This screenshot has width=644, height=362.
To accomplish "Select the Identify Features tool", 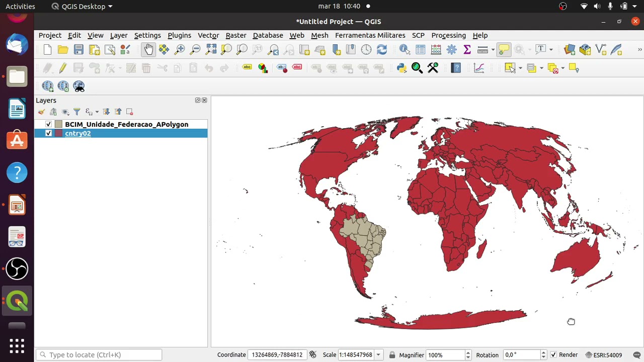I will coord(405,50).
